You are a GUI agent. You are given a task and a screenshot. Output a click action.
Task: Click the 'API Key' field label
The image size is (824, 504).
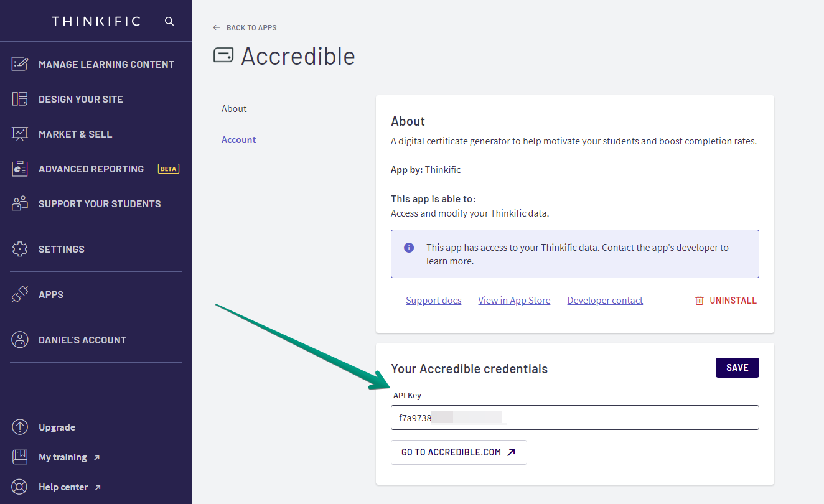point(407,396)
